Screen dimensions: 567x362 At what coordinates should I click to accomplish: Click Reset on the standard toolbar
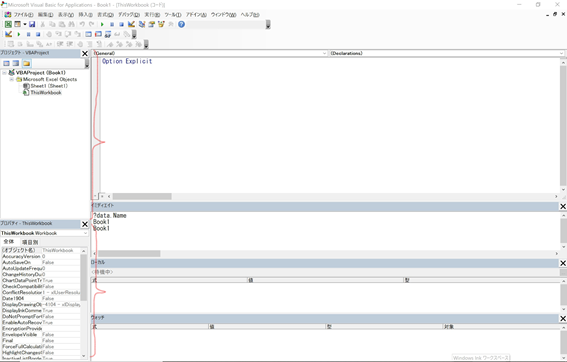coord(122,24)
